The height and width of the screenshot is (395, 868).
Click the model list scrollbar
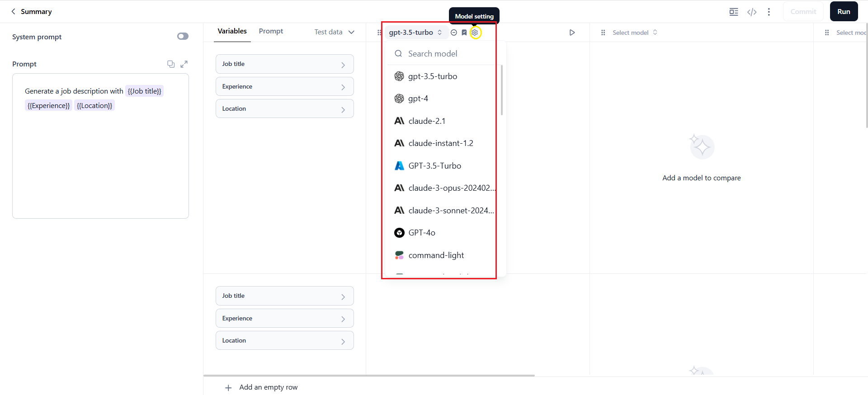tap(502, 90)
